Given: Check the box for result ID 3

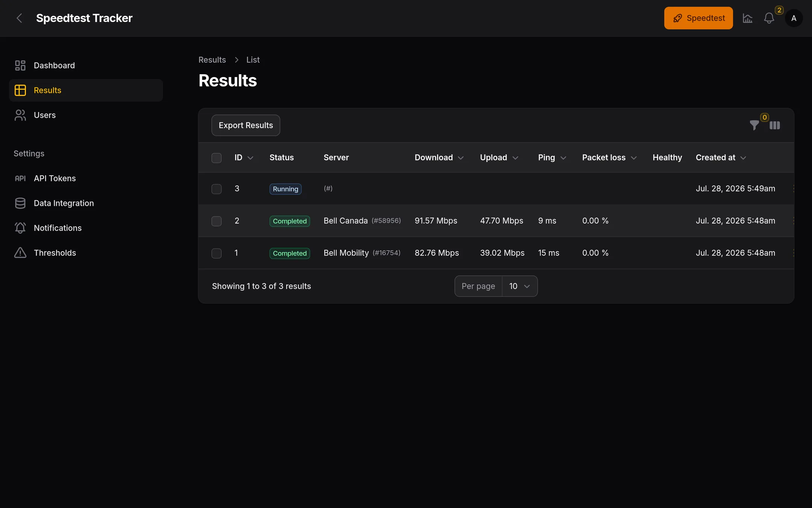Looking at the screenshot, I should click(217, 189).
